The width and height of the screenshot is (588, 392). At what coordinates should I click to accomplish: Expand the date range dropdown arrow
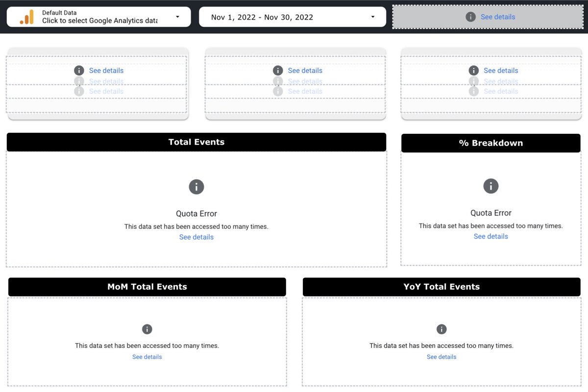pyautogui.click(x=373, y=17)
